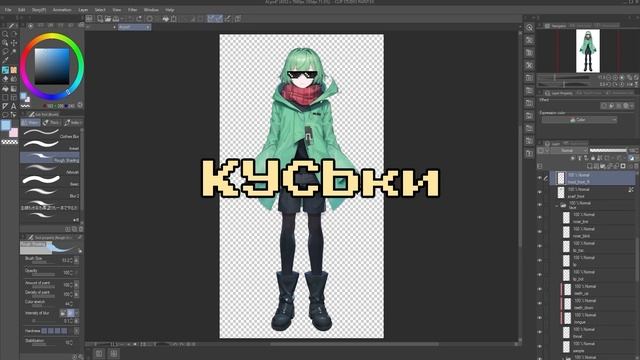Image resolution: width=640 pixels, height=360 pixels.
Task: Click the first effect icon in Layer Property
Action: click(x=604, y=106)
